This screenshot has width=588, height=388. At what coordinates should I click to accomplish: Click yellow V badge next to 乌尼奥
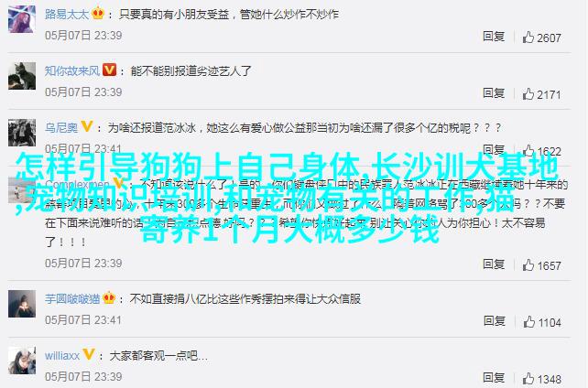point(87,126)
